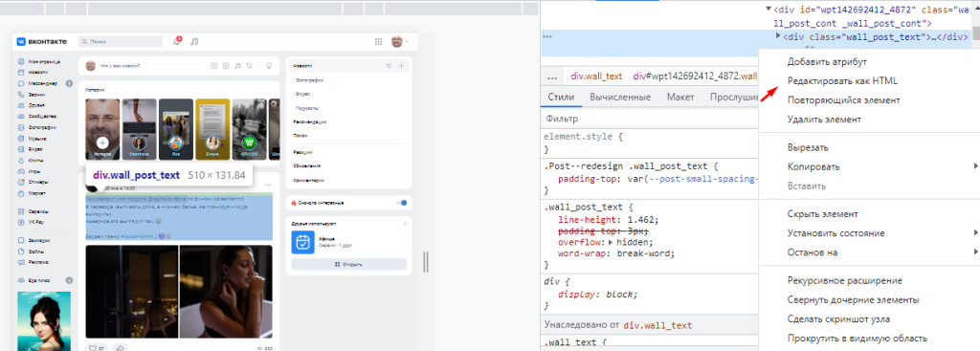Go to Моя страница in the sidebar
The width and height of the screenshot is (980, 351).
click(x=39, y=62)
